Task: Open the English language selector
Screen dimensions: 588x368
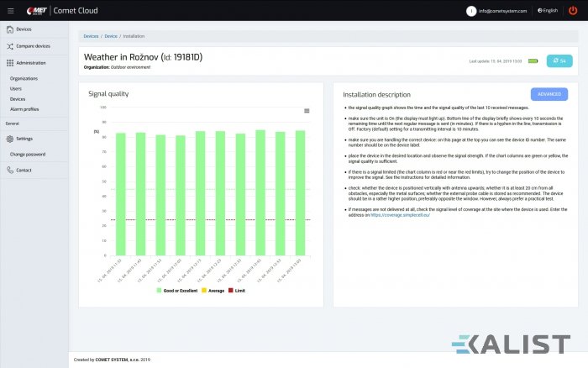Action: [549, 10]
